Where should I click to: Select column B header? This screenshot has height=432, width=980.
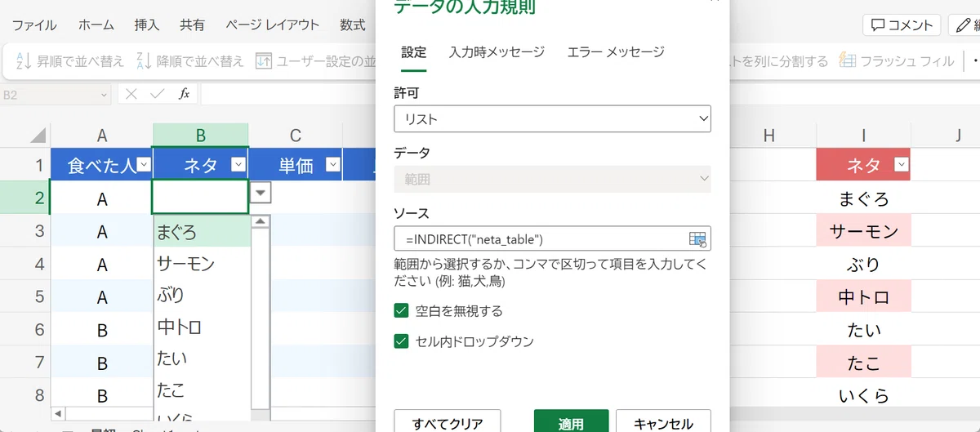[x=201, y=136]
